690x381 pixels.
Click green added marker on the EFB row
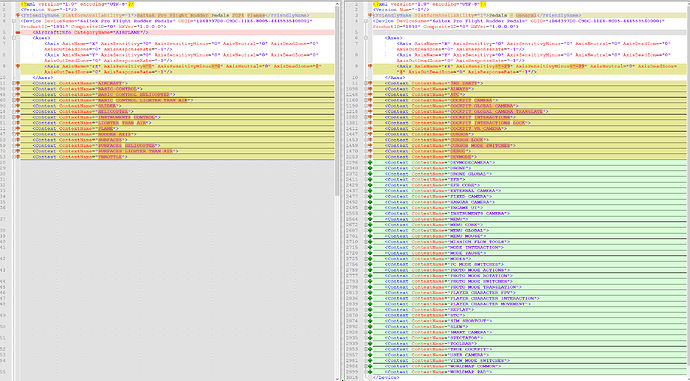tap(370, 180)
